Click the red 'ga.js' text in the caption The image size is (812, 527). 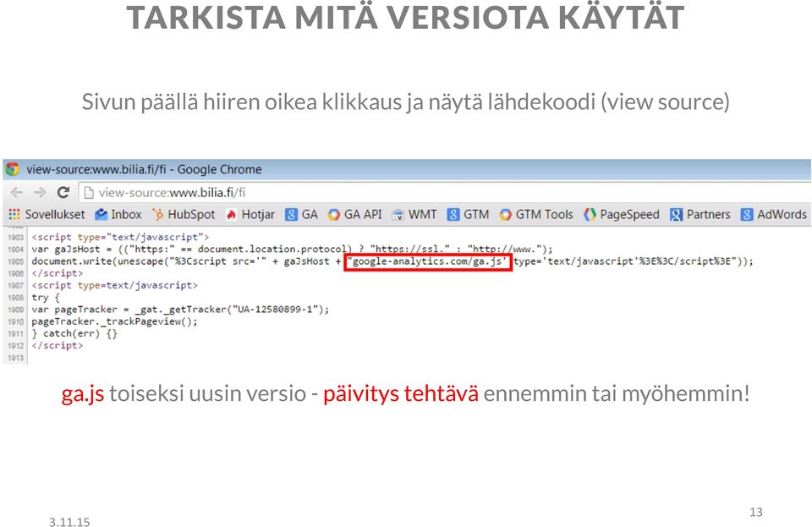(83, 394)
